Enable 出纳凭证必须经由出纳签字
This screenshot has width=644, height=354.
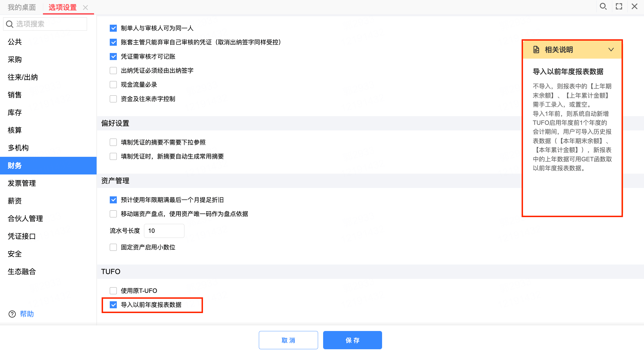[x=113, y=70]
